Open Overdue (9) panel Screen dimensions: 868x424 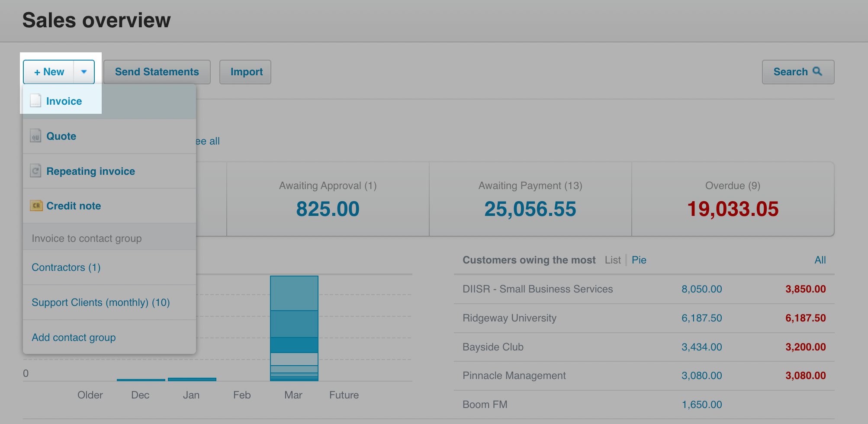click(x=733, y=199)
